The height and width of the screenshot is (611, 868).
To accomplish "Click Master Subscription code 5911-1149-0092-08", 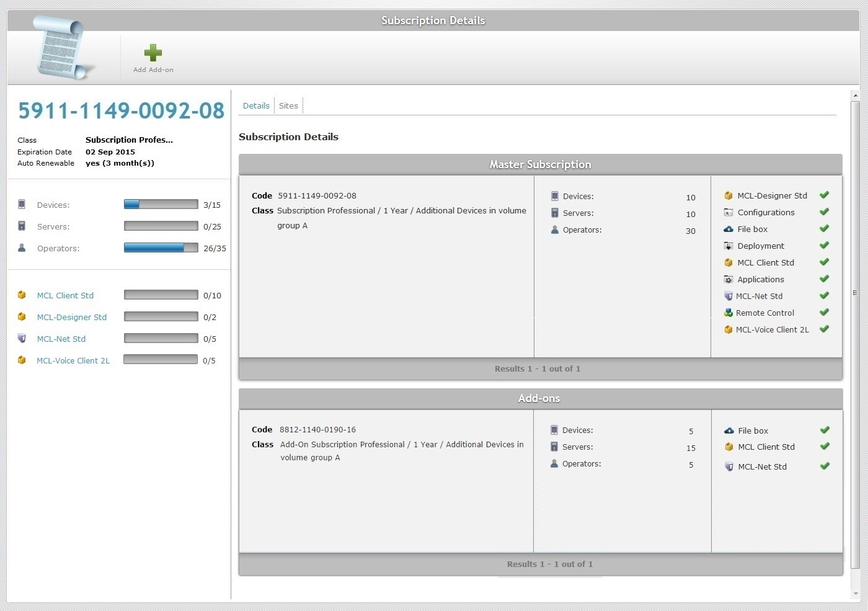I will 317,195.
